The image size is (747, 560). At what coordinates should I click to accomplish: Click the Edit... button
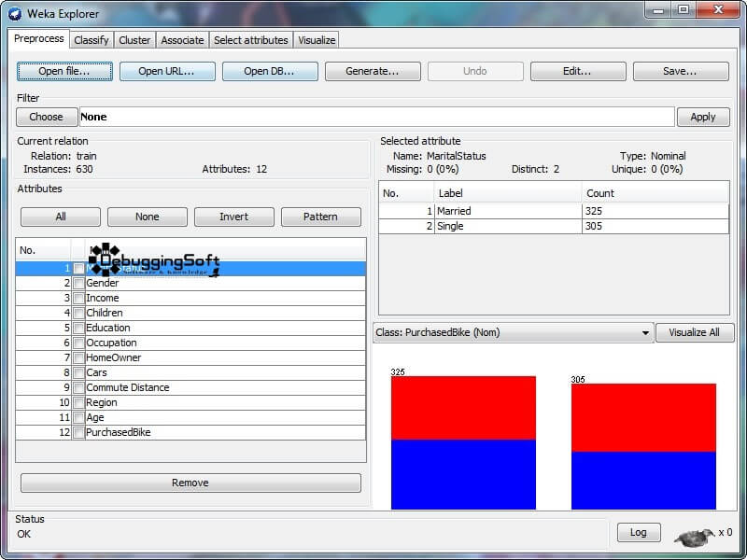tap(578, 72)
